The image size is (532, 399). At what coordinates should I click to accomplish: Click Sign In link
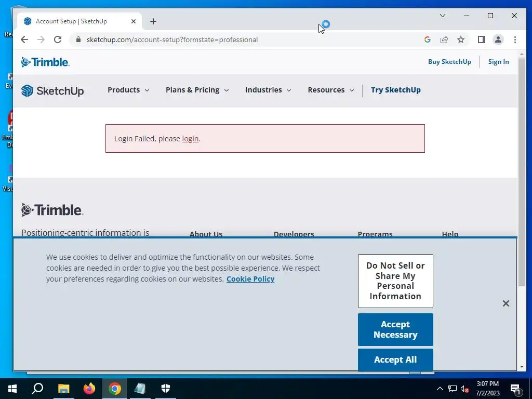pyautogui.click(x=498, y=62)
